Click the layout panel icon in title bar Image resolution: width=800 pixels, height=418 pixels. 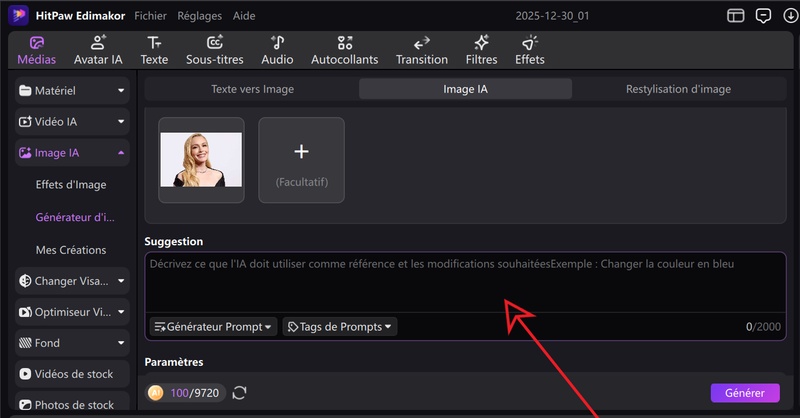(735, 16)
